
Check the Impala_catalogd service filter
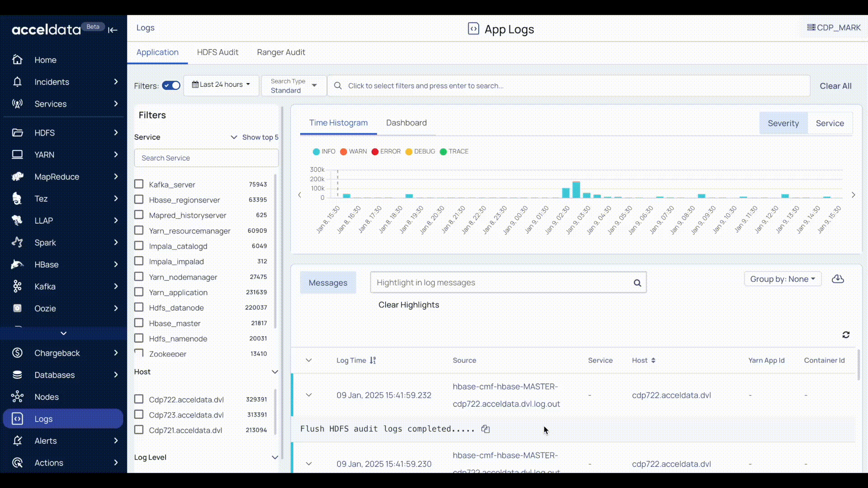[x=139, y=246]
